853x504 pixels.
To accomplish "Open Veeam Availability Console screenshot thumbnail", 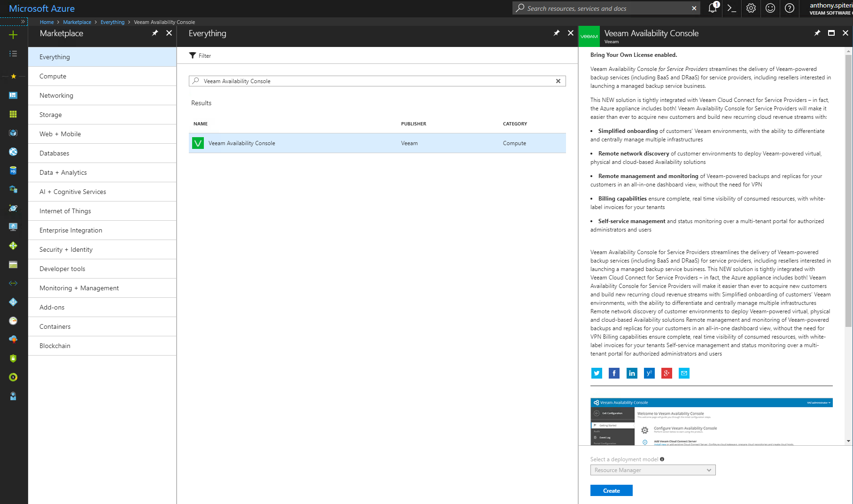I will [x=711, y=421].
